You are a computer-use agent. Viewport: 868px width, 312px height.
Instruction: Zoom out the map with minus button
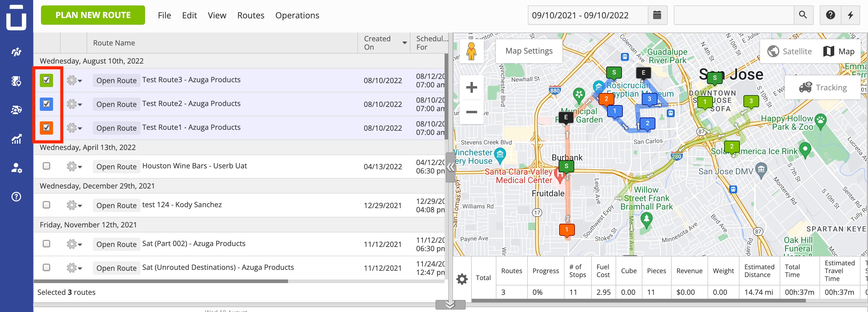click(x=471, y=112)
